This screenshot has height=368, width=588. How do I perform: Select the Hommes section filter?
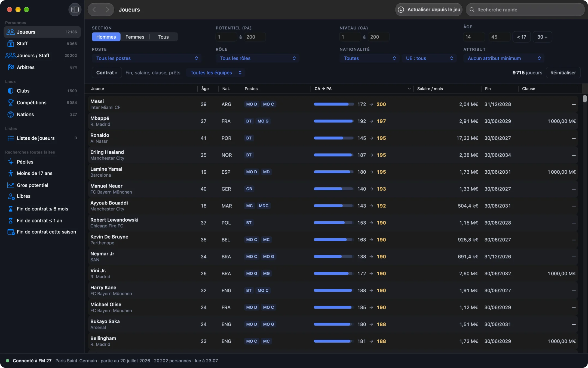[106, 37]
